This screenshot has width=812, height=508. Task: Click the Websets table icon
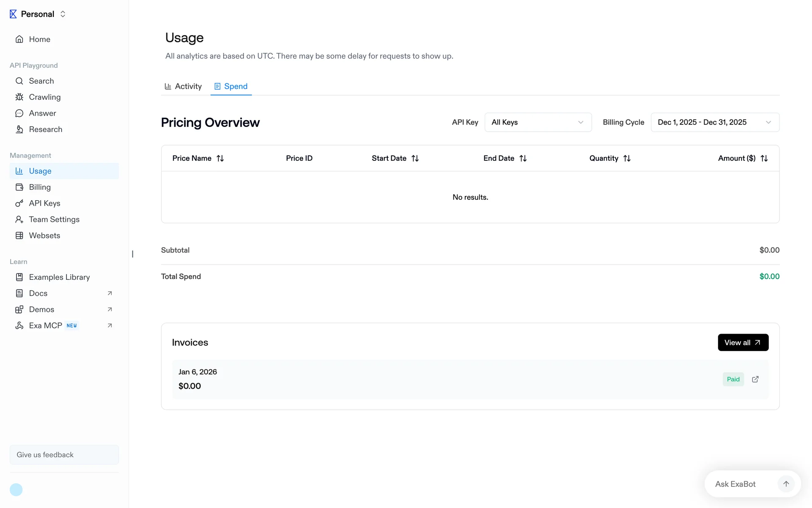19,235
